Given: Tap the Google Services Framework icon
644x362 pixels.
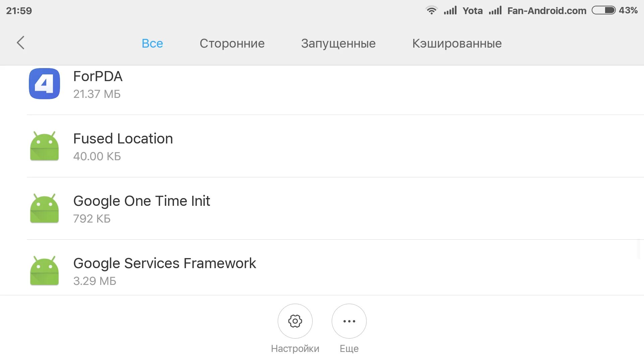Looking at the screenshot, I should [44, 271].
